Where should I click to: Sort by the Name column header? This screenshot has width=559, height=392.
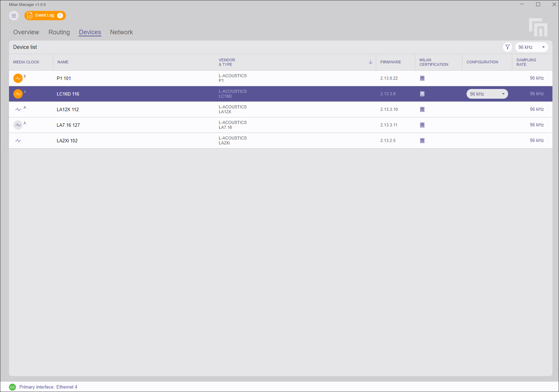coord(63,62)
